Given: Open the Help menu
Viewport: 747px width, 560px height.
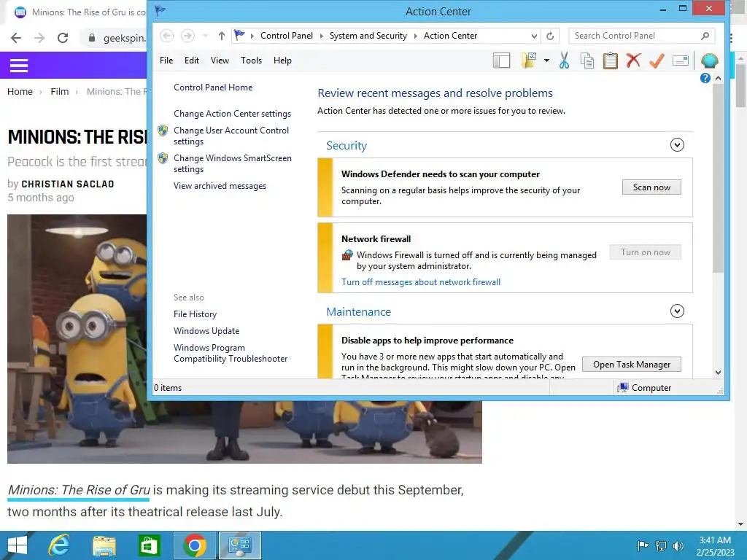Looking at the screenshot, I should (x=282, y=61).
